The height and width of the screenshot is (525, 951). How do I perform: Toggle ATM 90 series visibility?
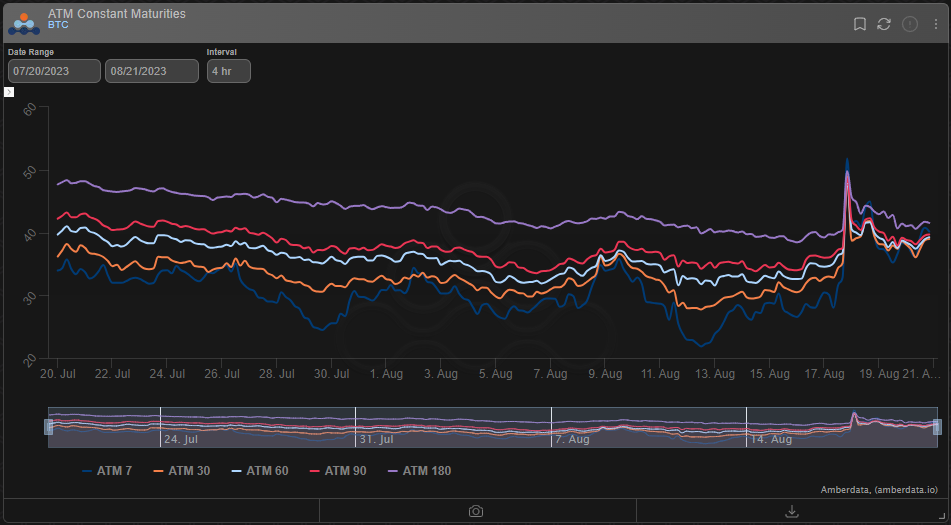pyautogui.click(x=338, y=470)
